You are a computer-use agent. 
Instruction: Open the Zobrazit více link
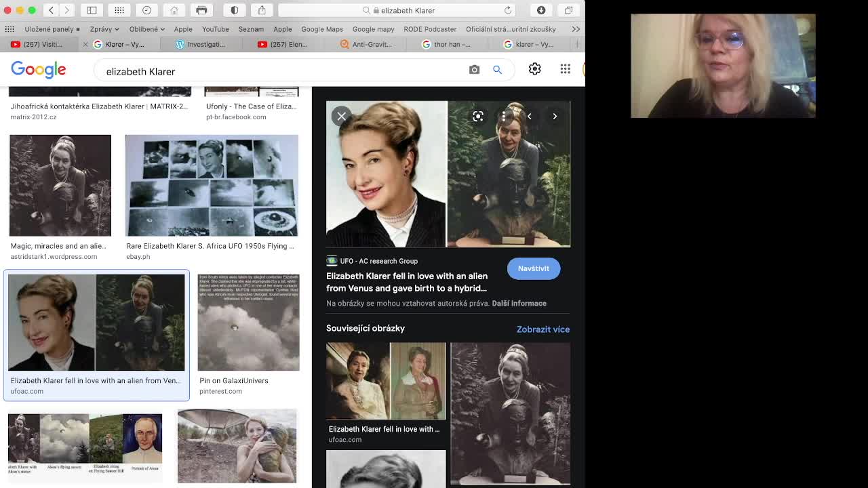(x=543, y=329)
